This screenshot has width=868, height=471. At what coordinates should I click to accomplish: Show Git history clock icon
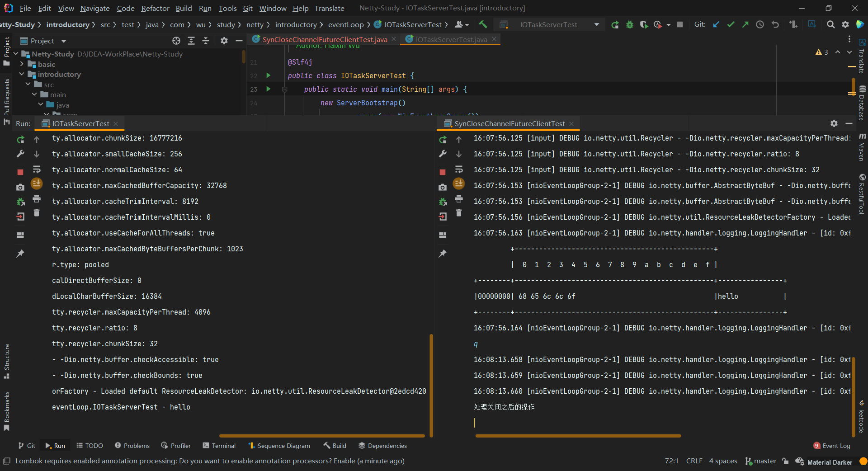760,24
